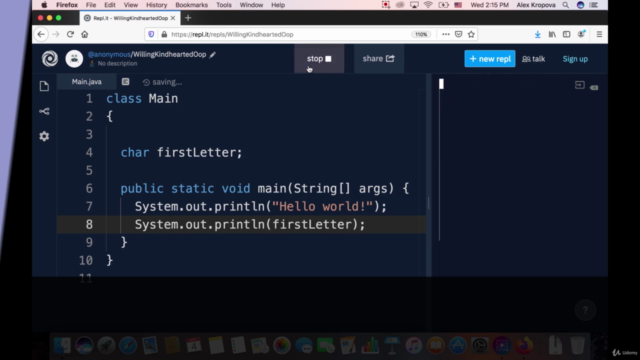640x360 pixels.
Task: Bookmark this page with star icon
Action: [x=471, y=34]
